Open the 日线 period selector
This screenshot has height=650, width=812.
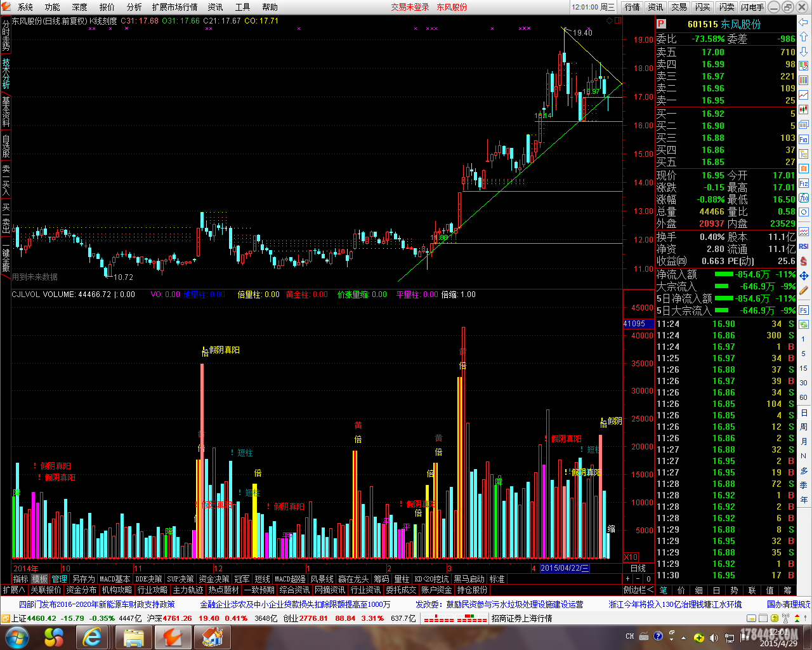pyautogui.click(x=638, y=569)
